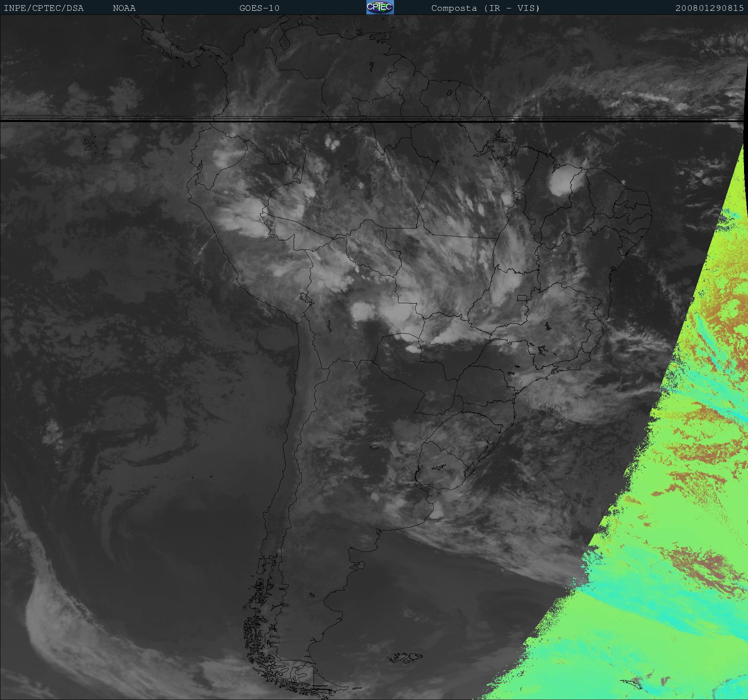Viewport: 748px width, 700px height.
Task: Click the curved cloud band in the southwest corner
Action: pos(60,624)
